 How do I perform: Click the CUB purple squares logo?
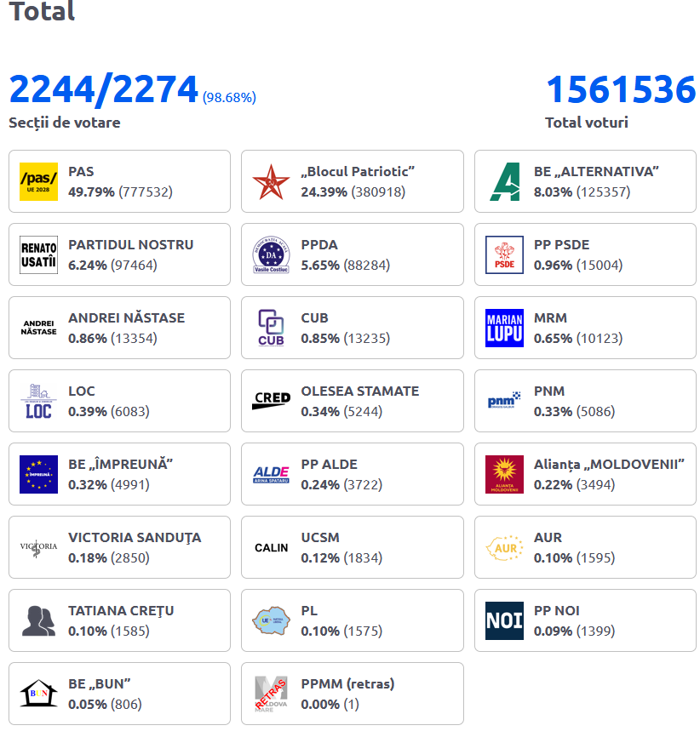(271, 328)
